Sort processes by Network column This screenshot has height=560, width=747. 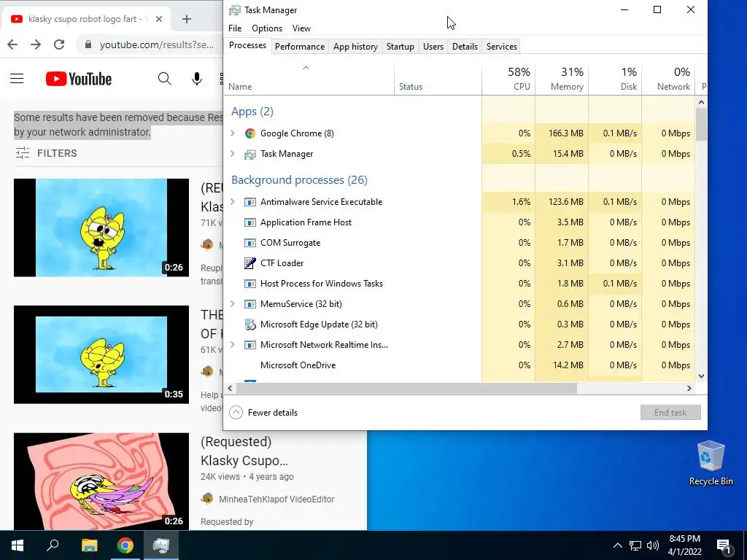click(x=669, y=79)
